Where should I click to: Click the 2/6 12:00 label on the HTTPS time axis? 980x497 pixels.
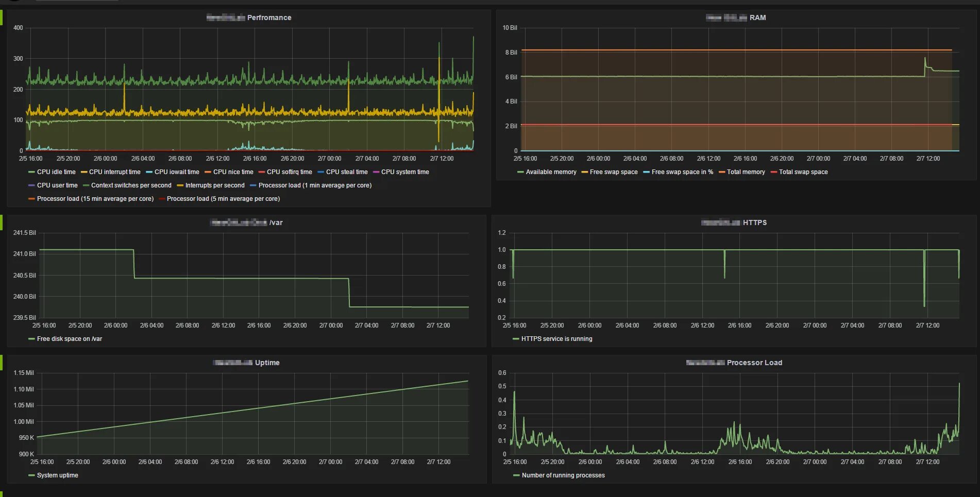[702, 325]
